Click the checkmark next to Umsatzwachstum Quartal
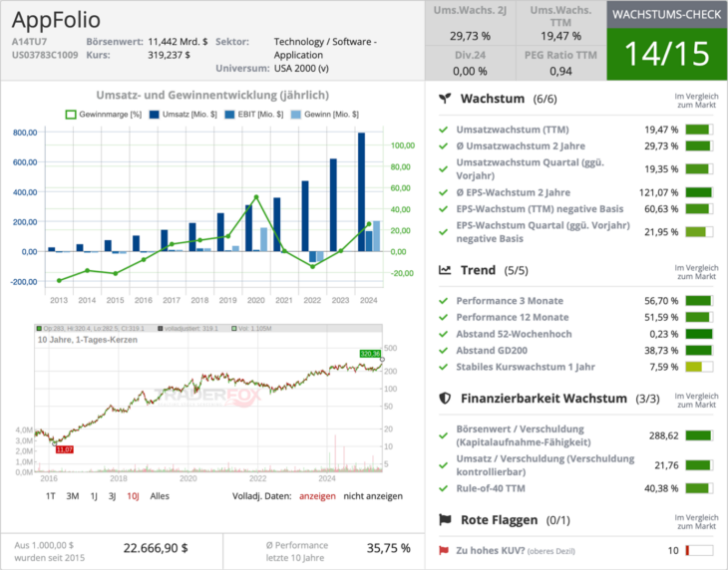 444,169
